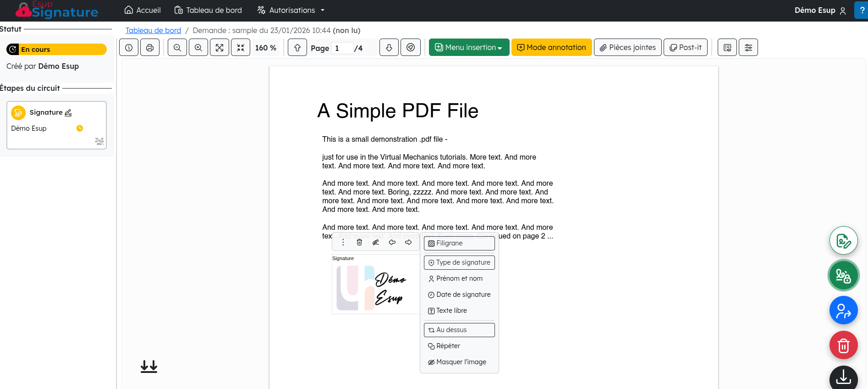Open the Menu insertion dropdown
Screen dimensions: 868x389
click(469, 48)
